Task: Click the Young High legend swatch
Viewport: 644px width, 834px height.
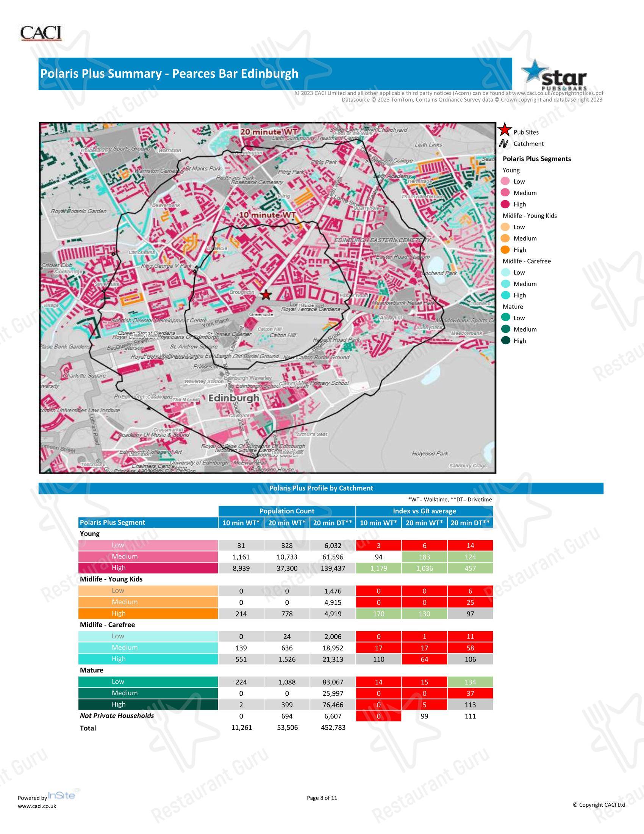Action: (x=505, y=204)
